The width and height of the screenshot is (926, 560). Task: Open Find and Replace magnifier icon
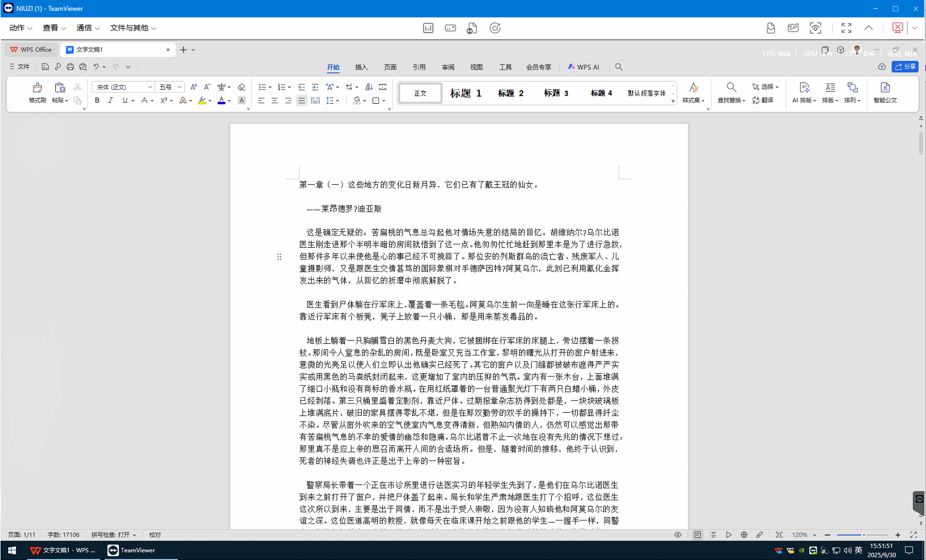[x=731, y=87]
